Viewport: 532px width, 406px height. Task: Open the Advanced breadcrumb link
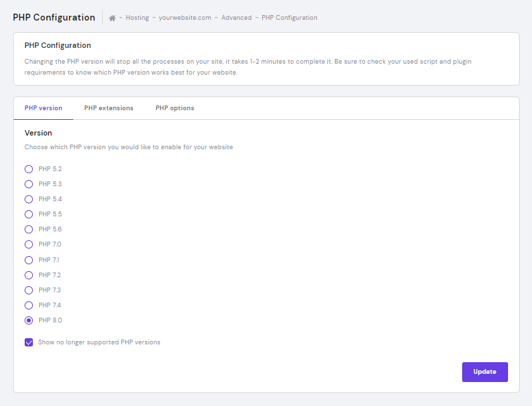coord(236,18)
